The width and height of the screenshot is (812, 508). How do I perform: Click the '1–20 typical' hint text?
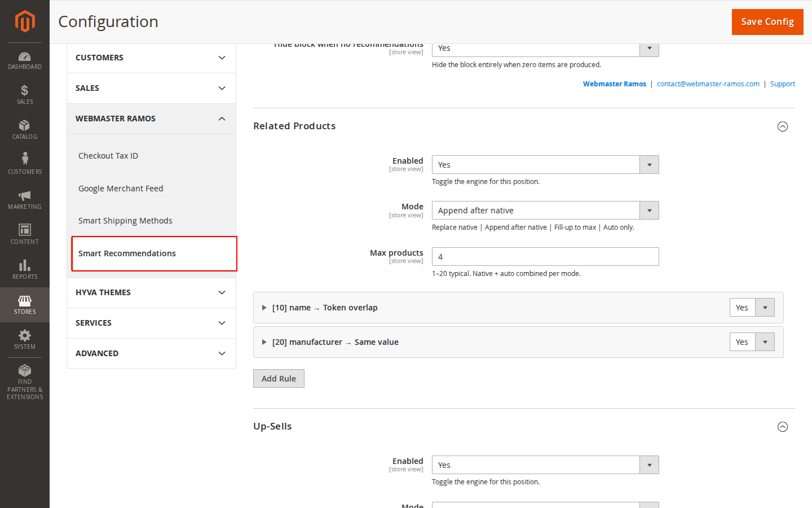pos(506,274)
